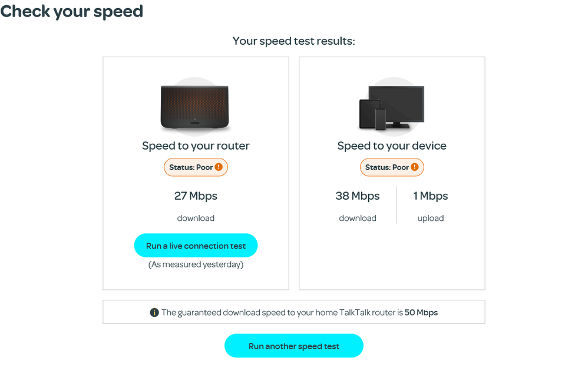The width and height of the screenshot is (588, 377).
Task: Click the router image icon
Action: pyautogui.click(x=195, y=107)
